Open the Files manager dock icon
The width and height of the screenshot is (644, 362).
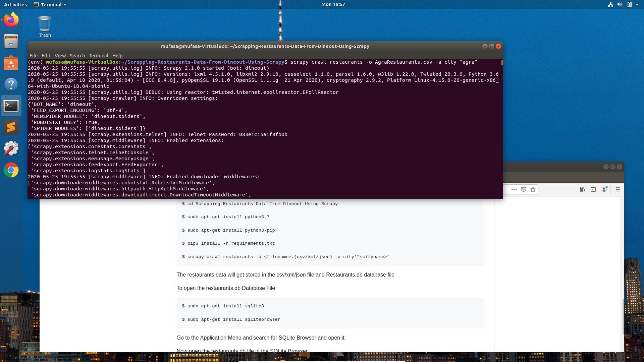(x=11, y=41)
